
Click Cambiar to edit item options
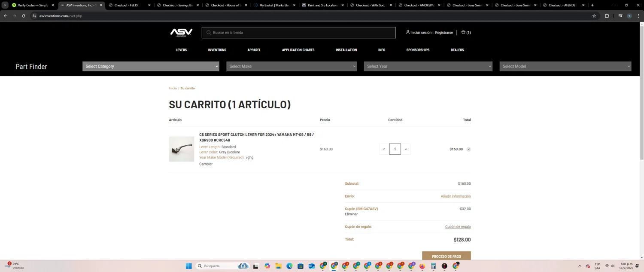[x=206, y=164]
